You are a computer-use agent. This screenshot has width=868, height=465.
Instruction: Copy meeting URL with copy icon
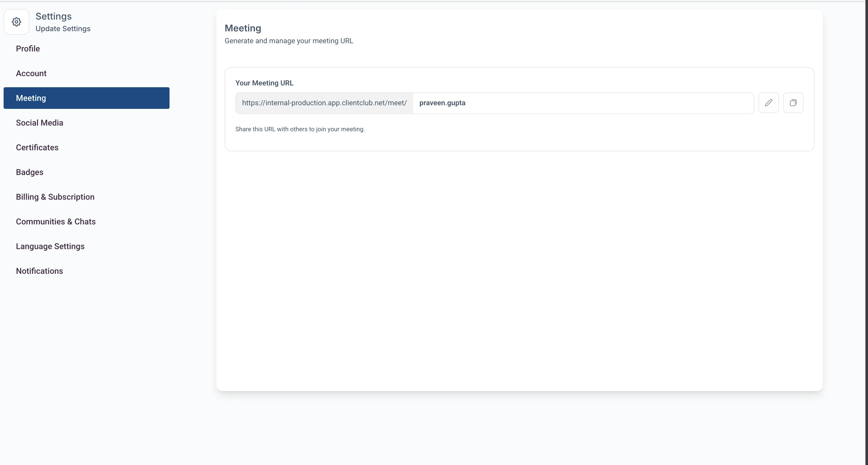[793, 103]
